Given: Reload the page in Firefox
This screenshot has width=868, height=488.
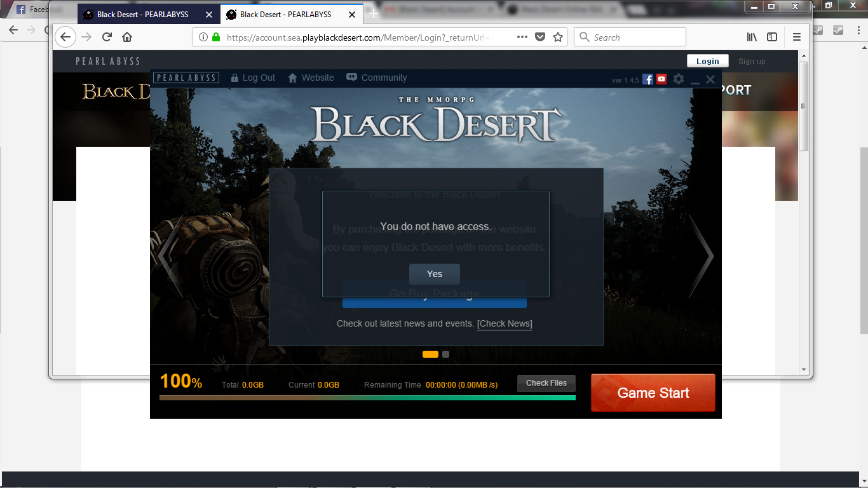Looking at the screenshot, I should tap(107, 37).
